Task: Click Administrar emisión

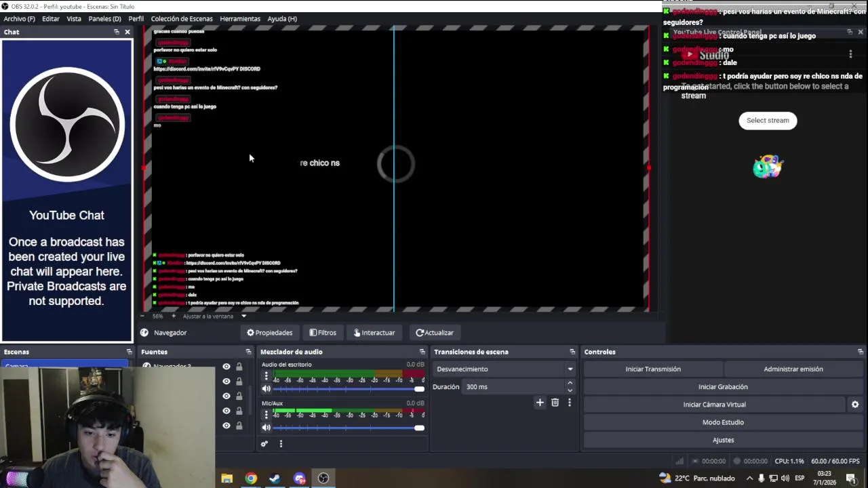Action: click(x=793, y=369)
